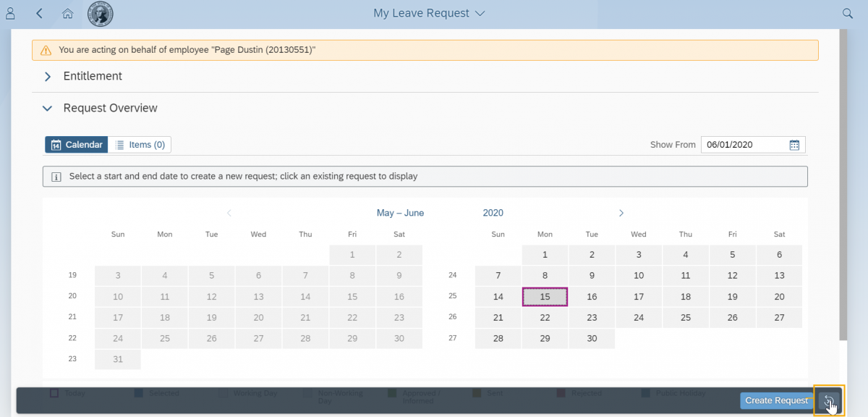The height and width of the screenshot is (417, 868).
Task: Go back using the back arrow
Action: click(39, 13)
